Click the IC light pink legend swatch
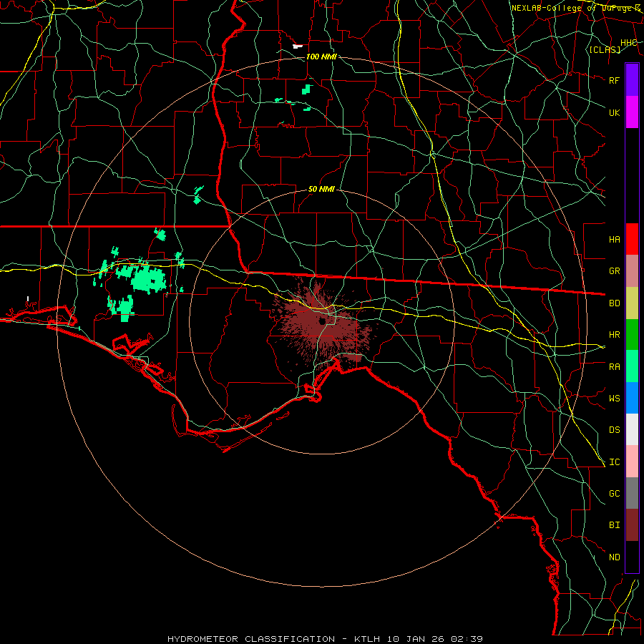Image resolution: width=644 pixels, height=644 pixels. coord(632,462)
